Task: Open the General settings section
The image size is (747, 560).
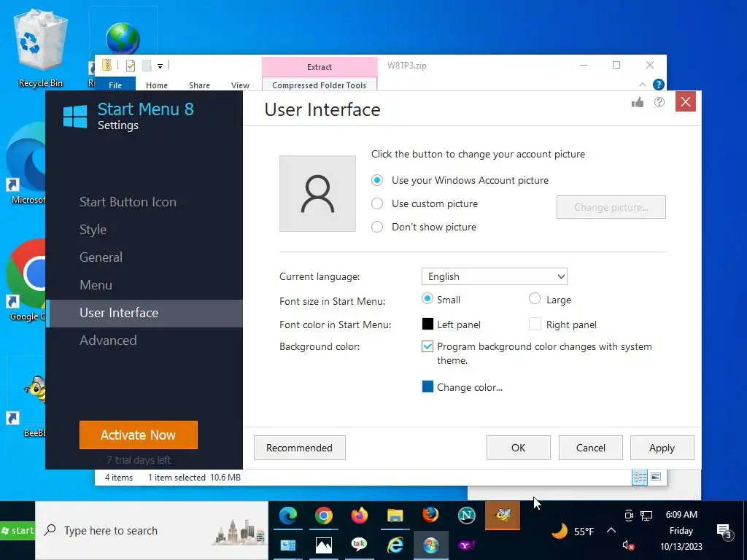Action: click(101, 257)
